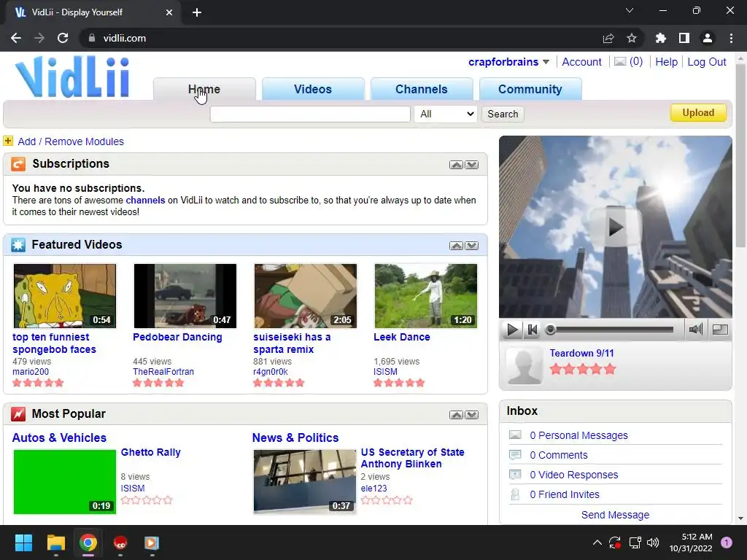Open the Help link
The width and height of the screenshot is (747, 560).
(x=666, y=62)
